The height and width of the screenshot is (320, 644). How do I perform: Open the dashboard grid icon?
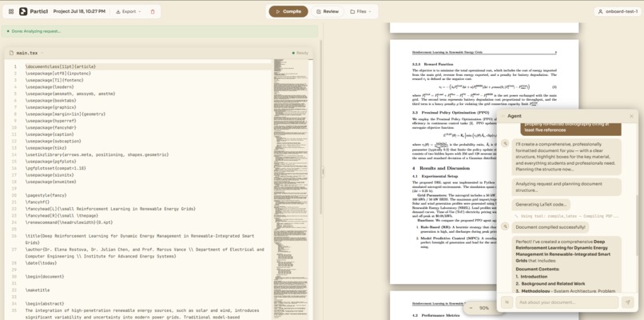point(11,11)
